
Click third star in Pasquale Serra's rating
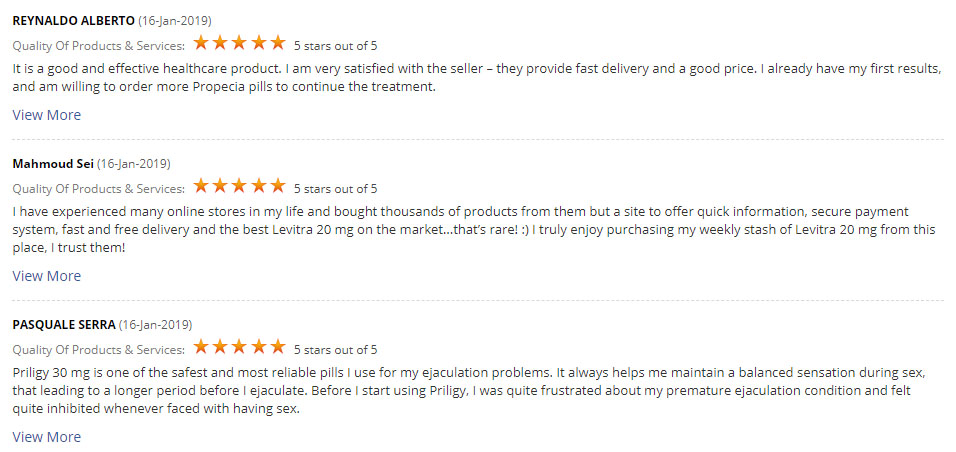click(239, 348)
